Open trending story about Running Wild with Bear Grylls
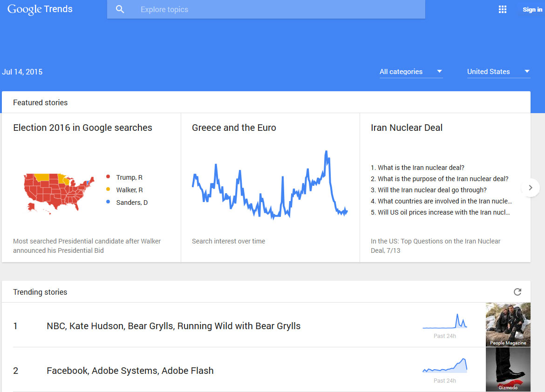545x392 pixels. coord(173,326)
